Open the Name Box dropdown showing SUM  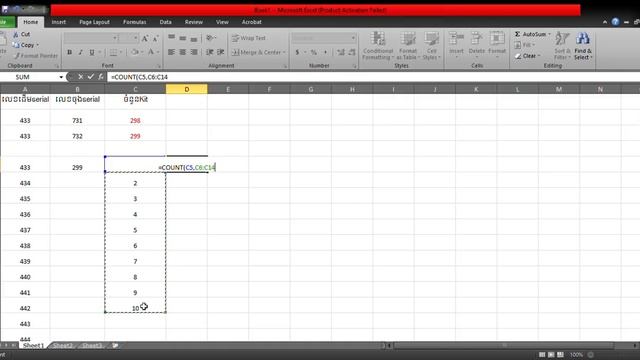(61, 77)
